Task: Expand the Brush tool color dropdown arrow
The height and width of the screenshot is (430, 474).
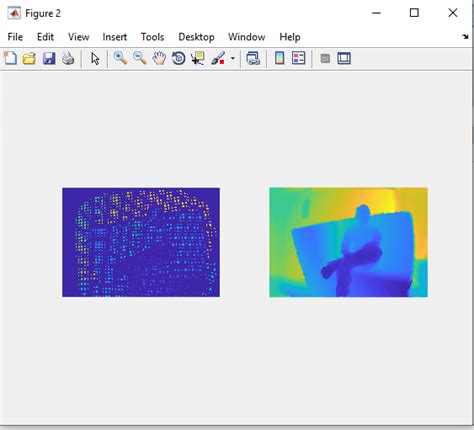Action: tap(233, 59)
